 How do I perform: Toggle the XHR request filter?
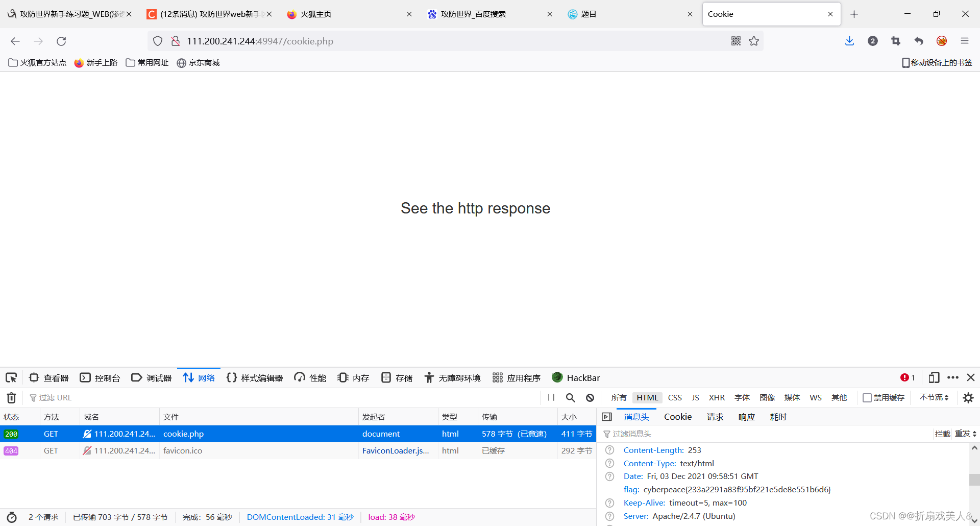[717, 398]
